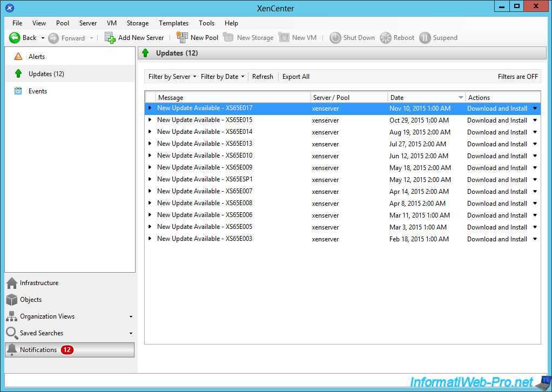The width and height of the screenshot is (552, 392).
Task: Click the green Back arrow icon
Action: pos(15,38)
